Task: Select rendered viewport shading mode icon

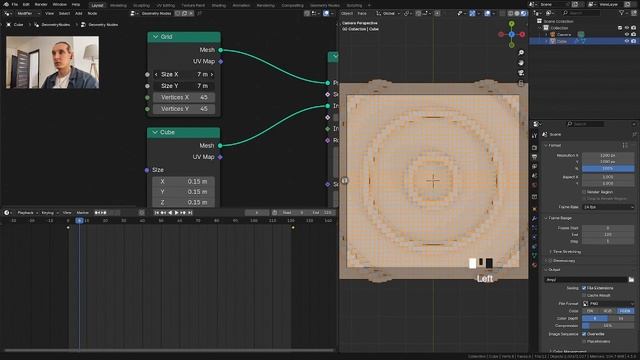Action: point(524,13)
